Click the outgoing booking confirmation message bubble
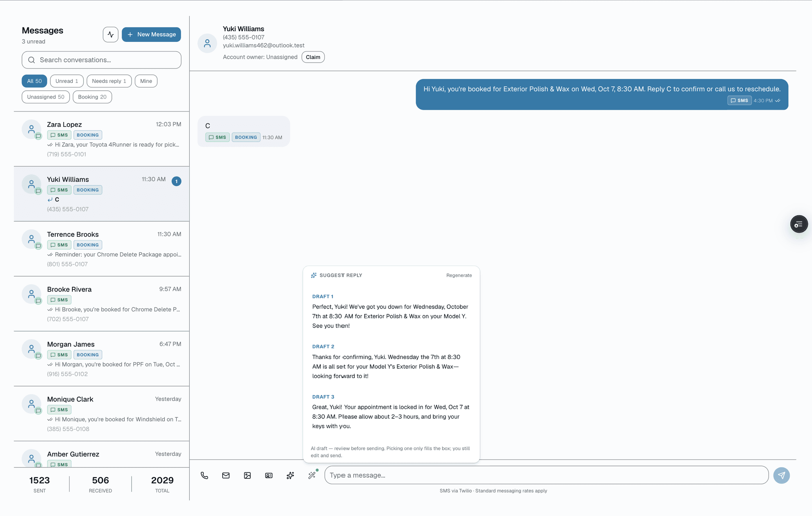Screen dimensions: 812x516 (x=602, y=94)
